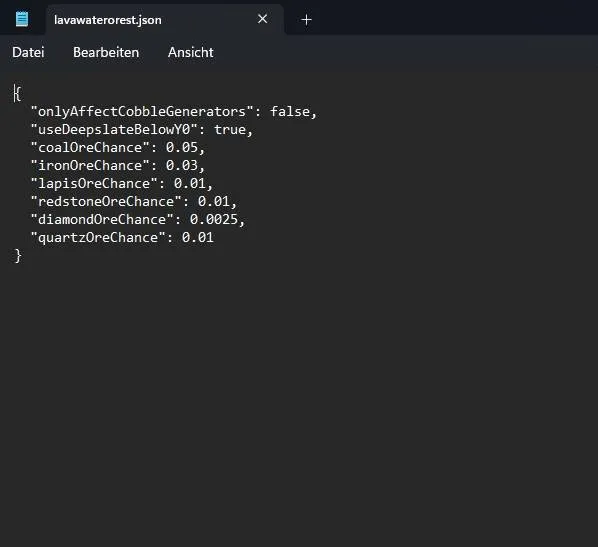The height and width of the screenshot is (547, 598).
Task: Open the Datei menu
Action: (x=28, y=52)
